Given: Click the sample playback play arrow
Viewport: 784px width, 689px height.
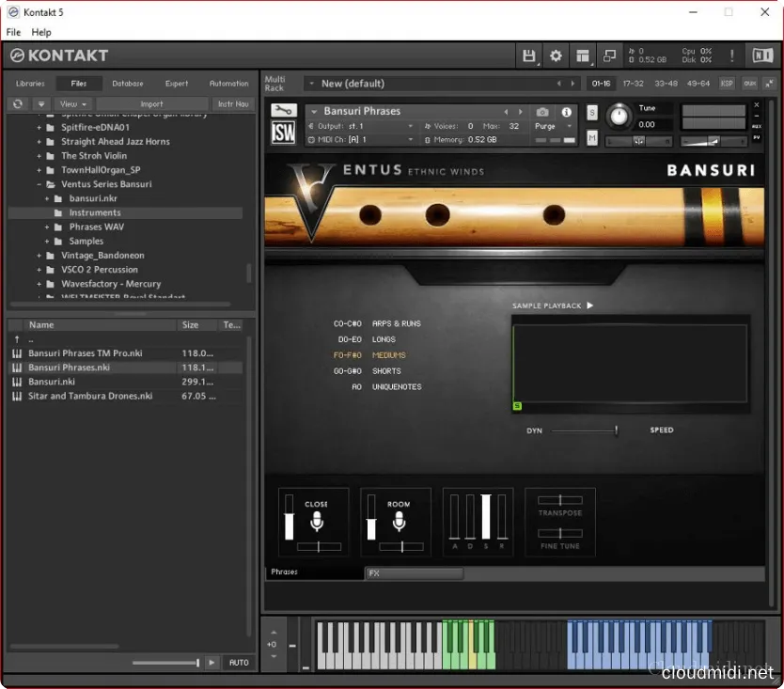Looking at the screenshot, I should pyautogui.click(x=590, y=305).
